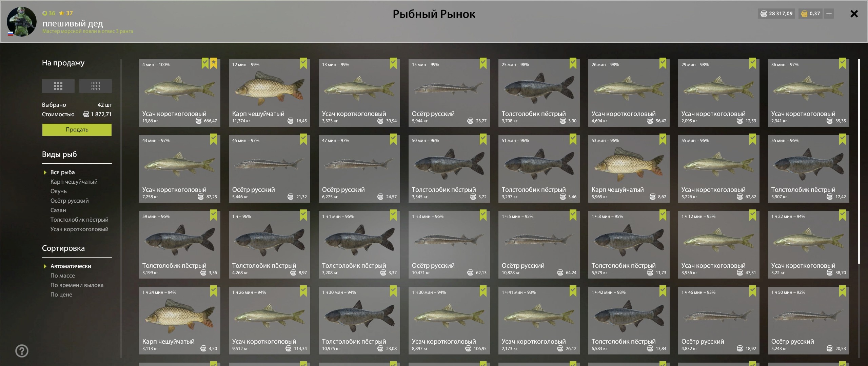Uncheck the Осётр русский 5,944 кг selection mark
This screenshot has height=366, width=868.
click(483, 63)
